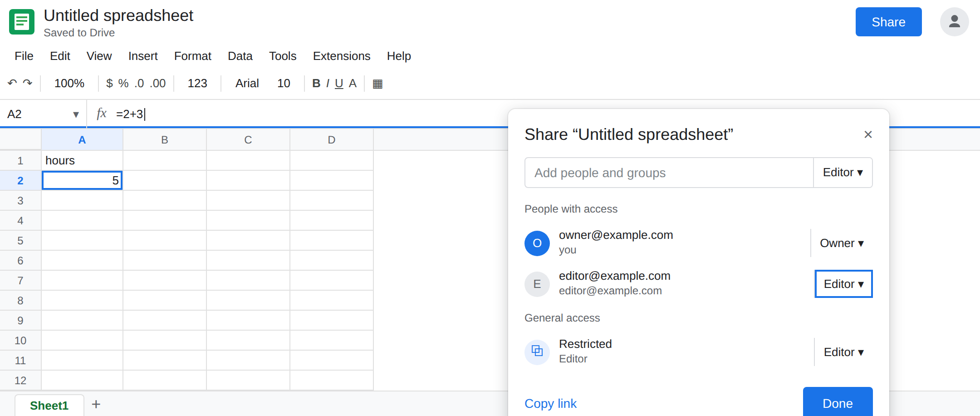Open the Arial font dropdown
Screen dimensions: 980x416
247,83
